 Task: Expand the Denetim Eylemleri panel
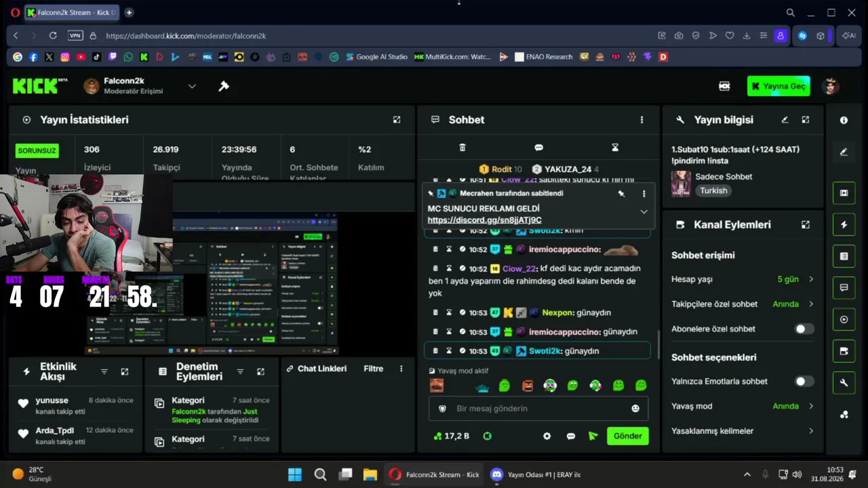click(260, 371)
